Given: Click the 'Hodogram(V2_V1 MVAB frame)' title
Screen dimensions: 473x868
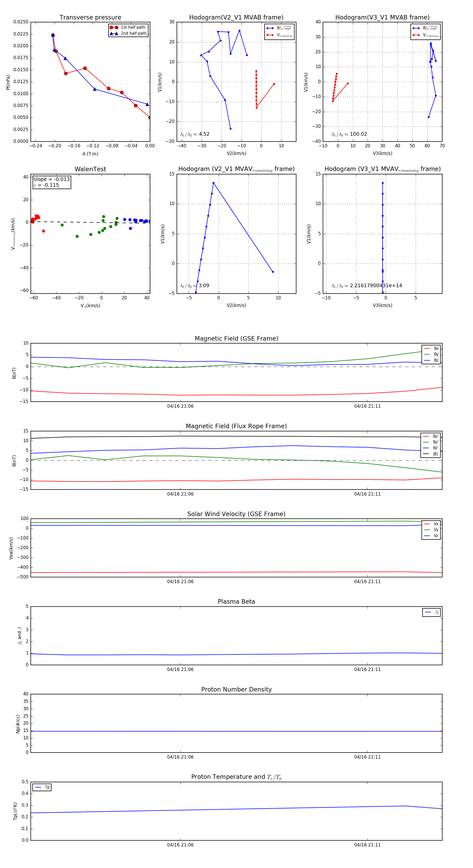Looking at the screenshot, I should 236,18.
